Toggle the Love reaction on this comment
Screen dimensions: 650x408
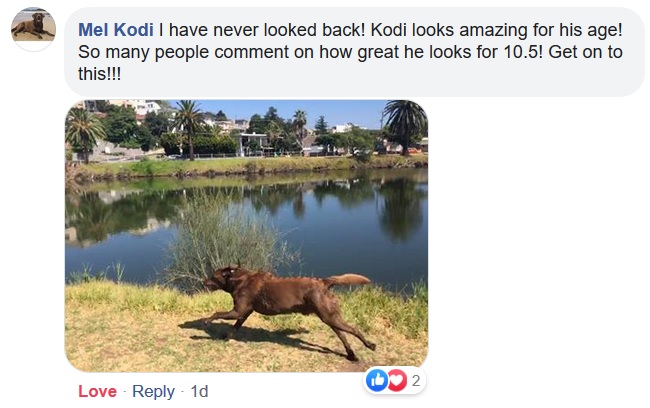click(97, 391)
